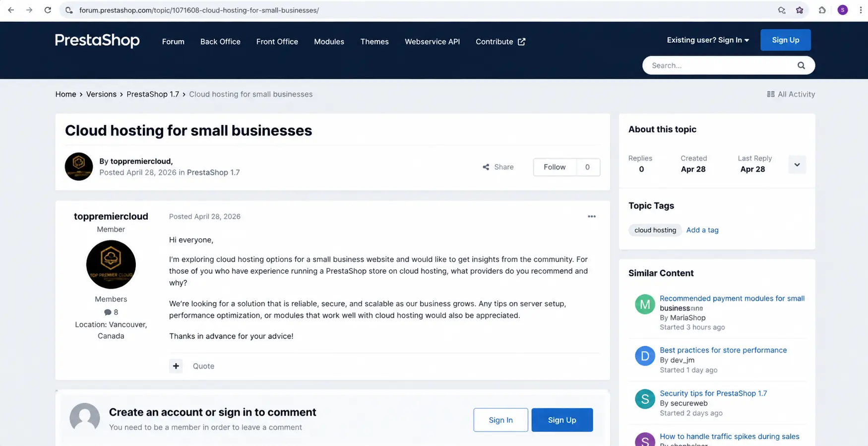Open toppremiercloud link in By line
868x446 pixels.
(141, 161)
